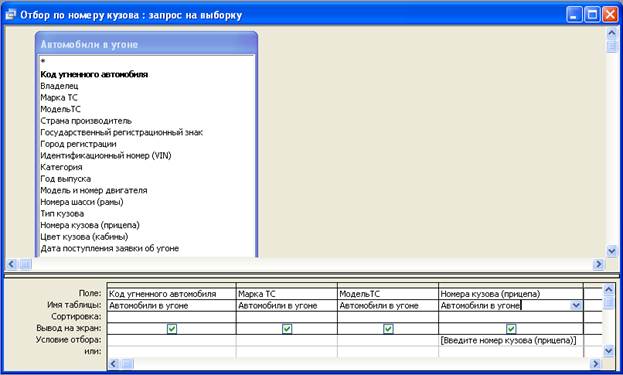
Task: Uncheck display for МодельТС column
Action: click(388, 329)
